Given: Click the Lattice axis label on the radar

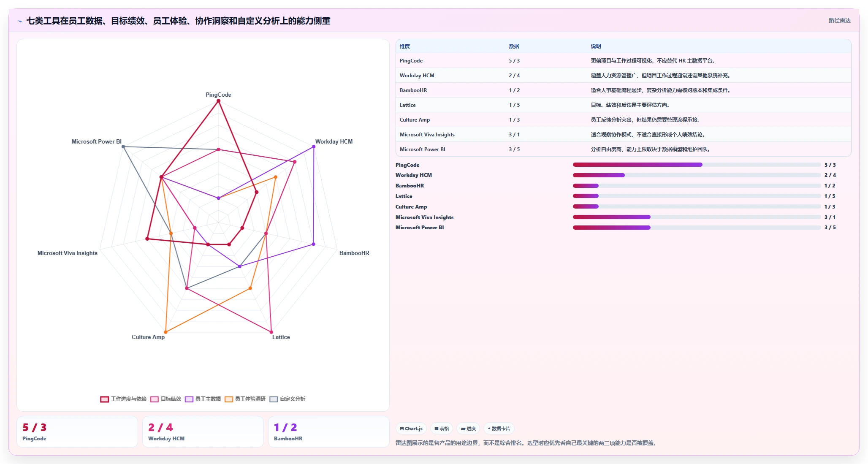Looking at the screenshot, I should [281, 337].
